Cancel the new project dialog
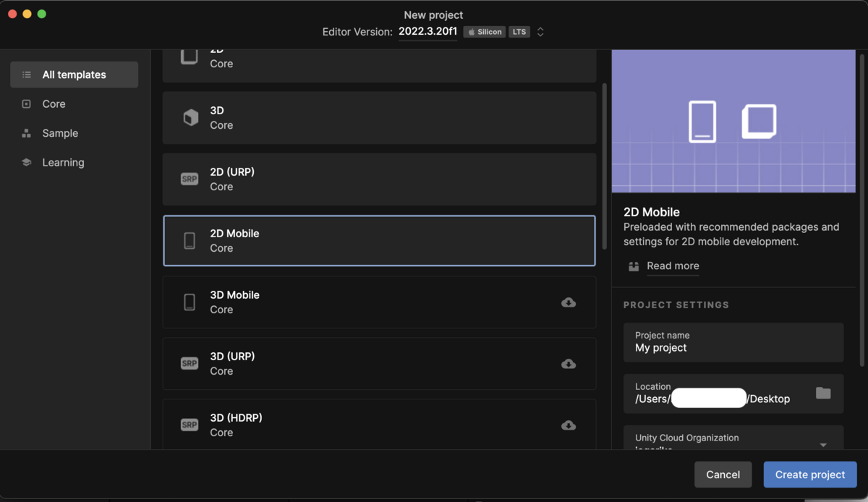The width and height of the screenshot is (868, 502). point(723,475)
